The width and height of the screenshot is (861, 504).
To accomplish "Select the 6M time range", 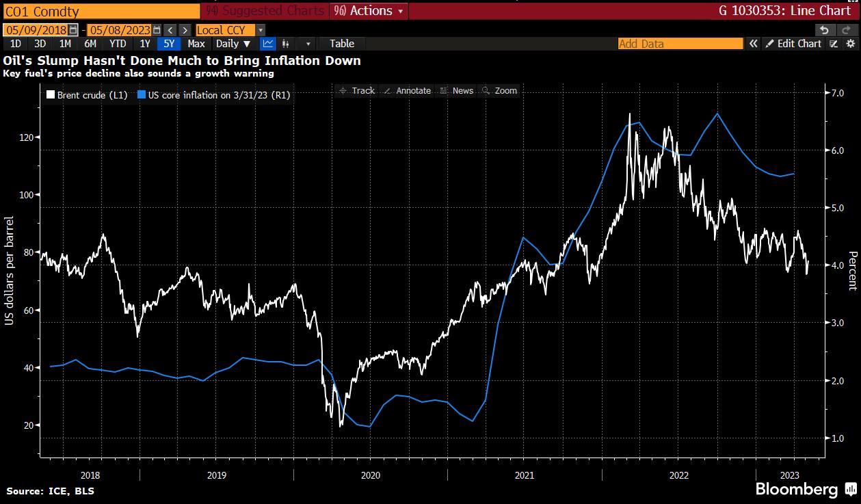I will (90, 44).
